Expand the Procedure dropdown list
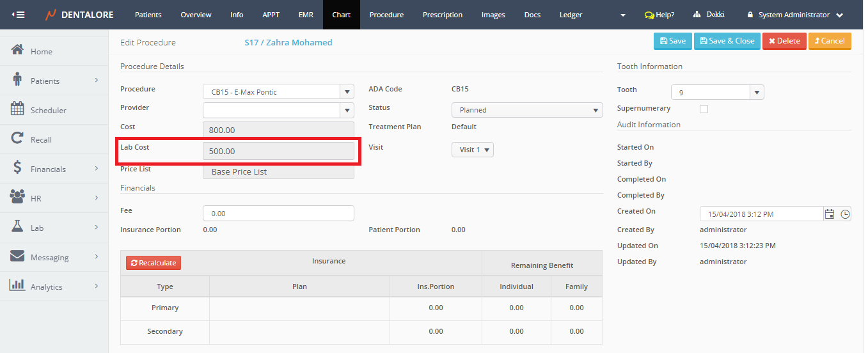The width and height of the screenshot is (868, 353). point(347,92)
